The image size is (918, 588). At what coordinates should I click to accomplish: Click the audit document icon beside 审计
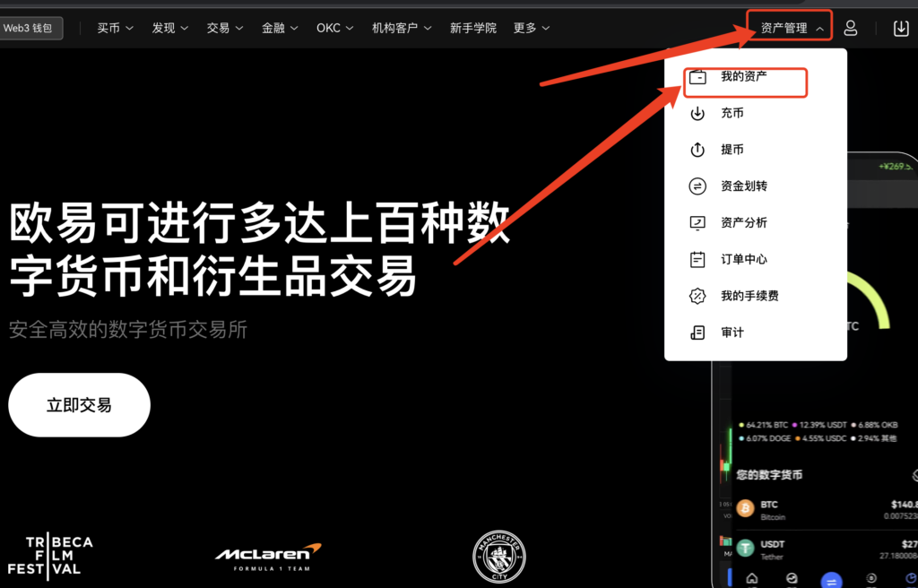[697, 333]
